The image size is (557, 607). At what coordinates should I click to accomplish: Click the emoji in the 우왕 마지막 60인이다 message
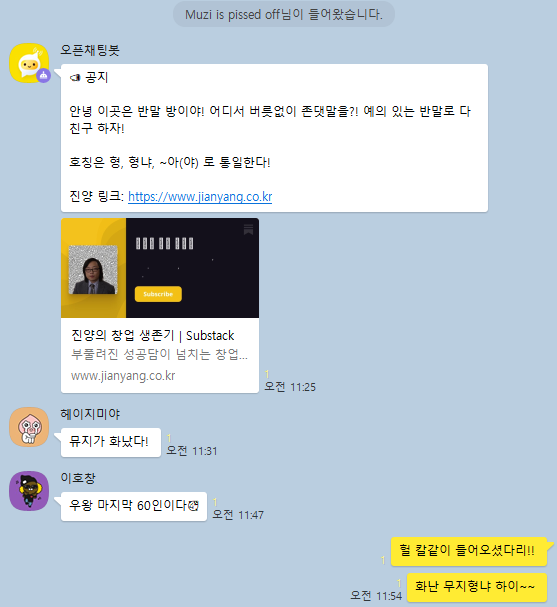[193, 505]
